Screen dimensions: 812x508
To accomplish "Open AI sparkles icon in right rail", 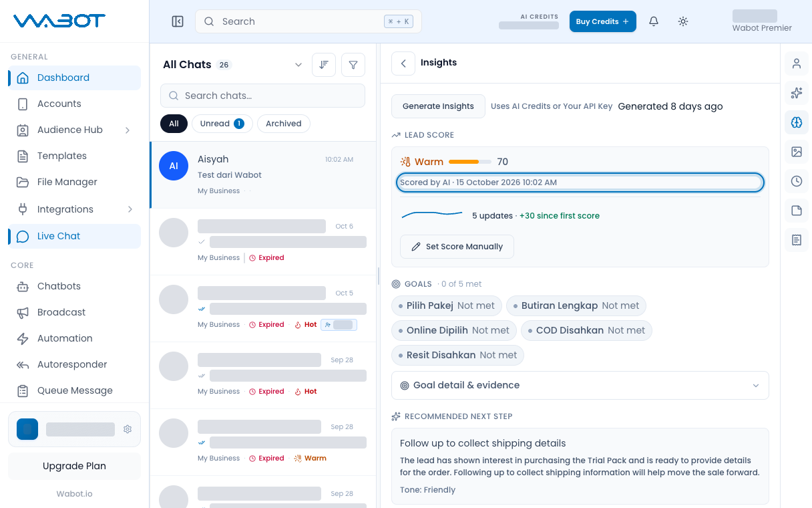I will point(797,93).
